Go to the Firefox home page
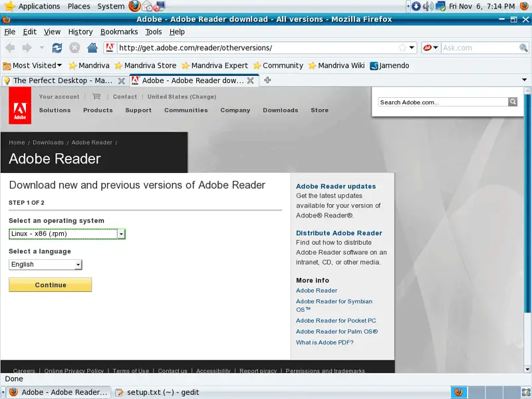The width and height of the screenshot is (532, 399). [x=92, y=48]
